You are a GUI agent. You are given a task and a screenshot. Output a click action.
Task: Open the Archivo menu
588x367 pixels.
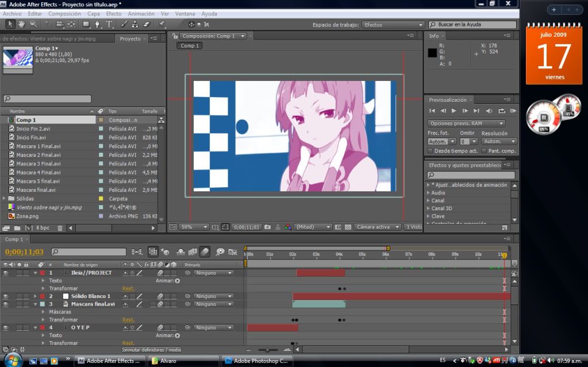pyautogui.click(x=12, y=14)
